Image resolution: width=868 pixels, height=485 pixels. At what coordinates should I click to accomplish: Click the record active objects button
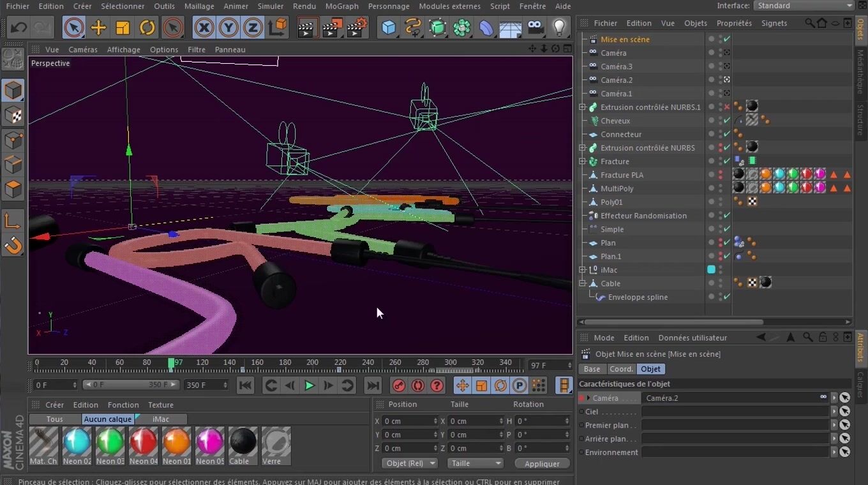[x=398, y=385]
